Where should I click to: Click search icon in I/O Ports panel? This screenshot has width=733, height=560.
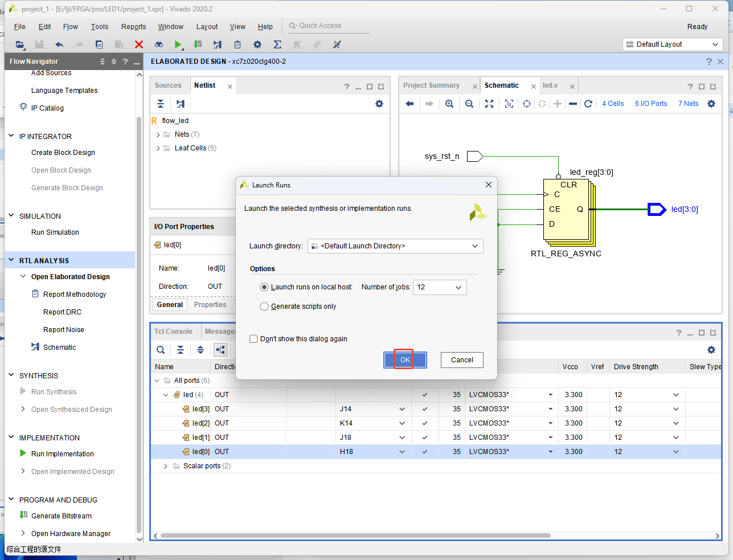[161, 350]
